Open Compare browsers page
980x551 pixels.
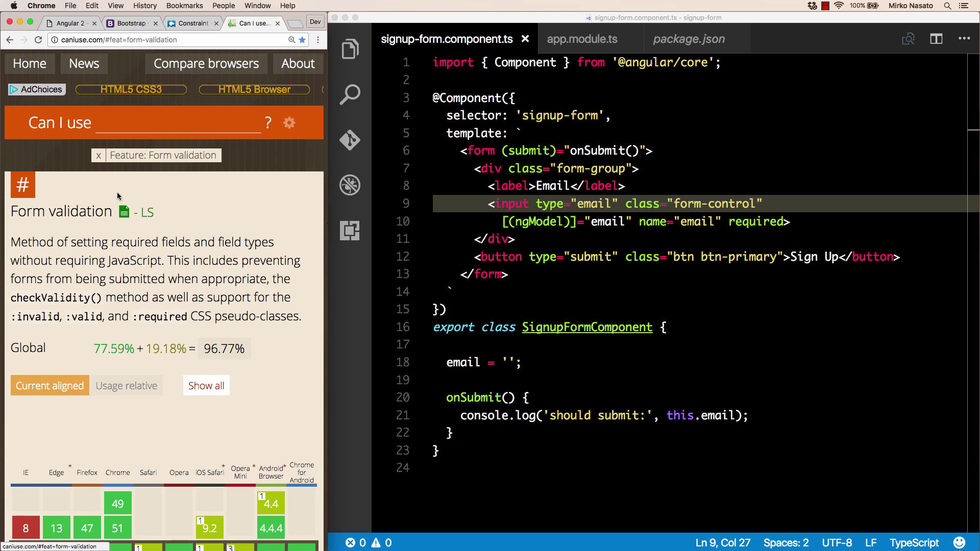(206, 64)
